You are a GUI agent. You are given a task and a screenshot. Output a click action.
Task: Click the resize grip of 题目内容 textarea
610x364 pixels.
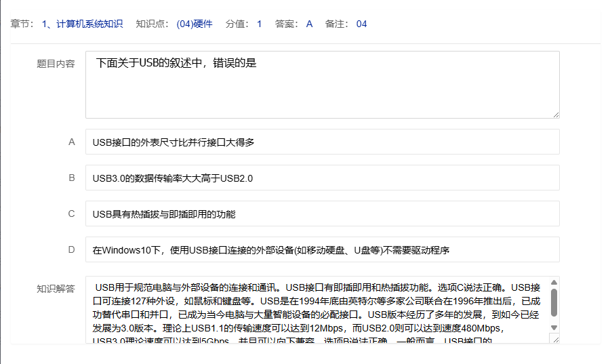555,114
